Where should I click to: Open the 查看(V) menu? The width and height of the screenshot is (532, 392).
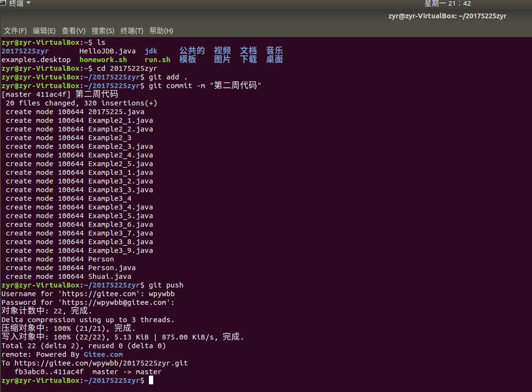74,31
